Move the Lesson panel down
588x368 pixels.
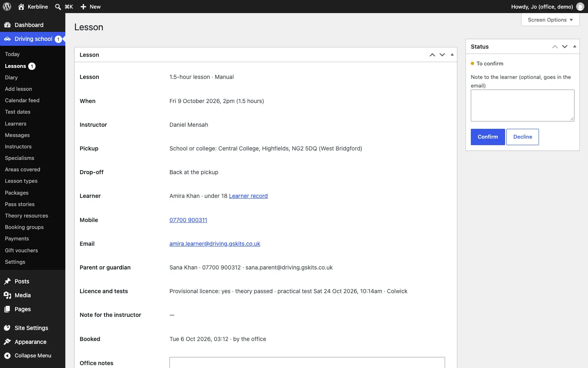coord(442,55)
